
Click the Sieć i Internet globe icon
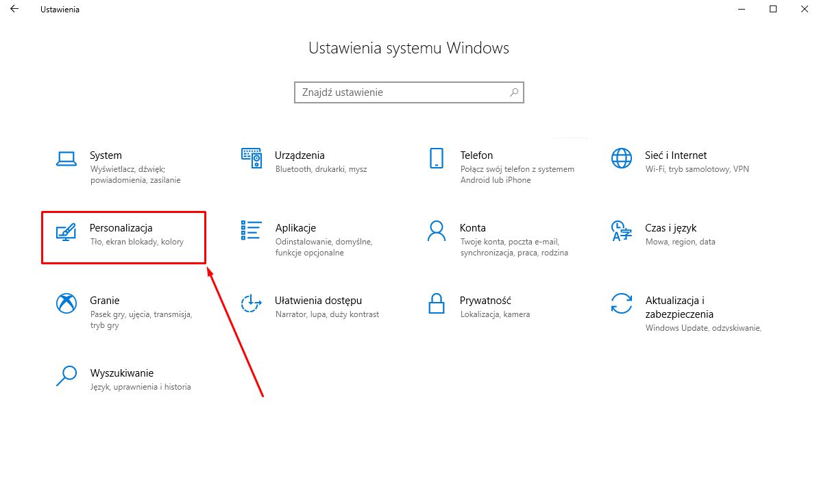(x=622, y=158)
